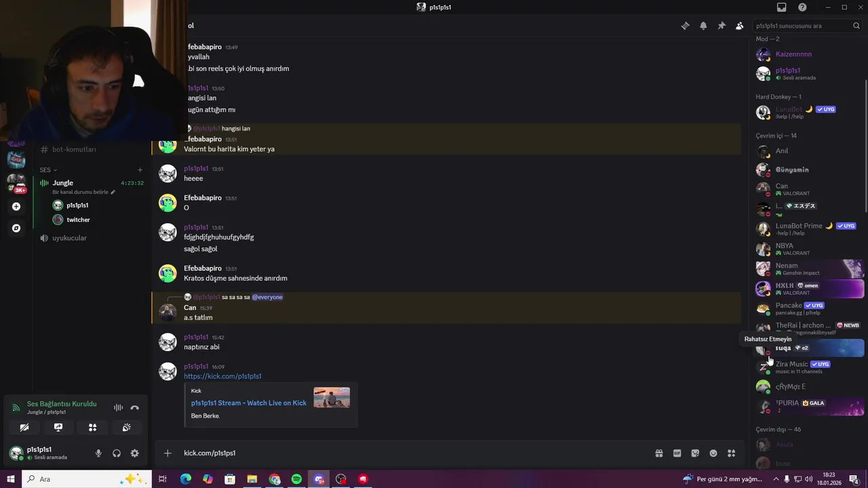868x488 pixels.
Task: Select member Günyamin
Action: (810, 170)
